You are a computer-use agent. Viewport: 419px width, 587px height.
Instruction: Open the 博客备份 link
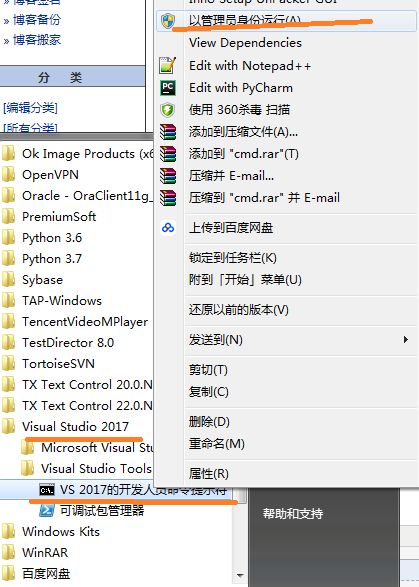(x=37, y=19)
